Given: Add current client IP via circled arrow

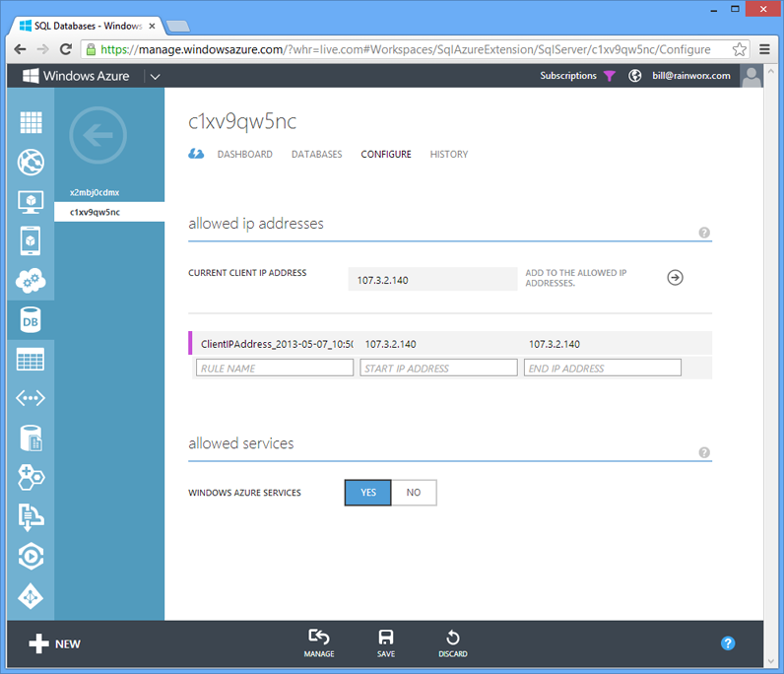Looking at the screenshot, I should click(x=675, y=277).
